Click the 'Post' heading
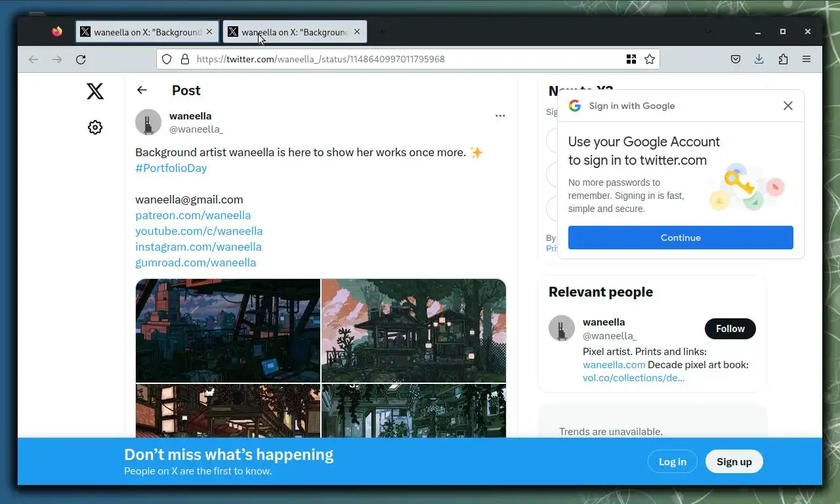This screenshot has width=840, height=504. [x=186, y=91]
